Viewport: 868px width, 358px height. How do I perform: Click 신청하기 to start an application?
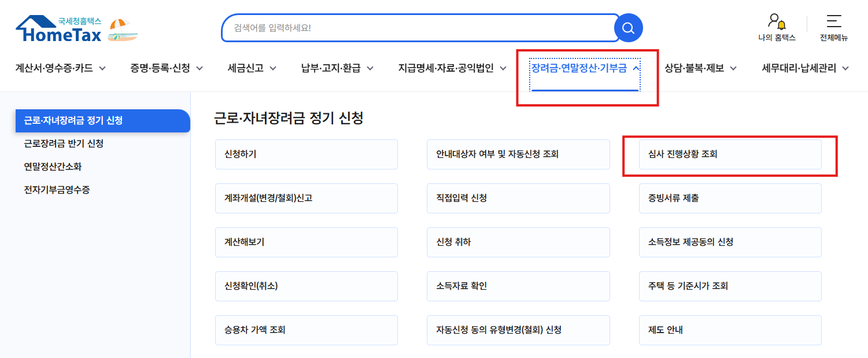point(306,154)
